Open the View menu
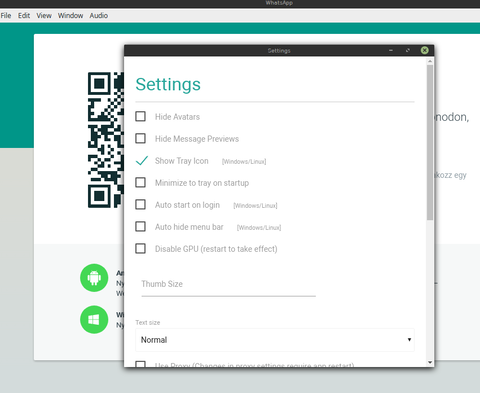The image size is (480, 393). pos(44,16)
